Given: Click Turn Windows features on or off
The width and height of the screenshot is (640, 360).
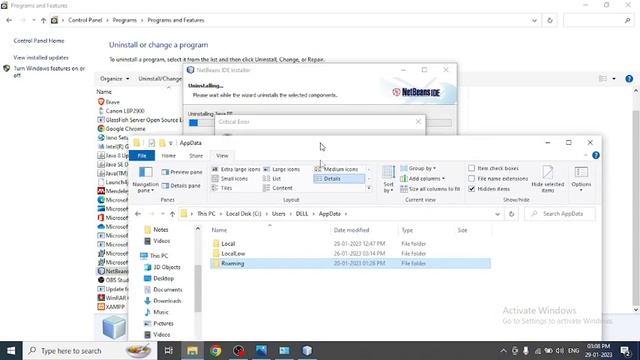Looking at the screenshot, I should (49, 72).
